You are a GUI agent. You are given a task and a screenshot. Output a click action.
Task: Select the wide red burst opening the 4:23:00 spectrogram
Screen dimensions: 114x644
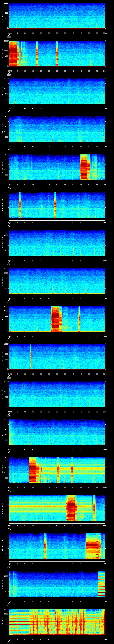(x=14, y=54)
